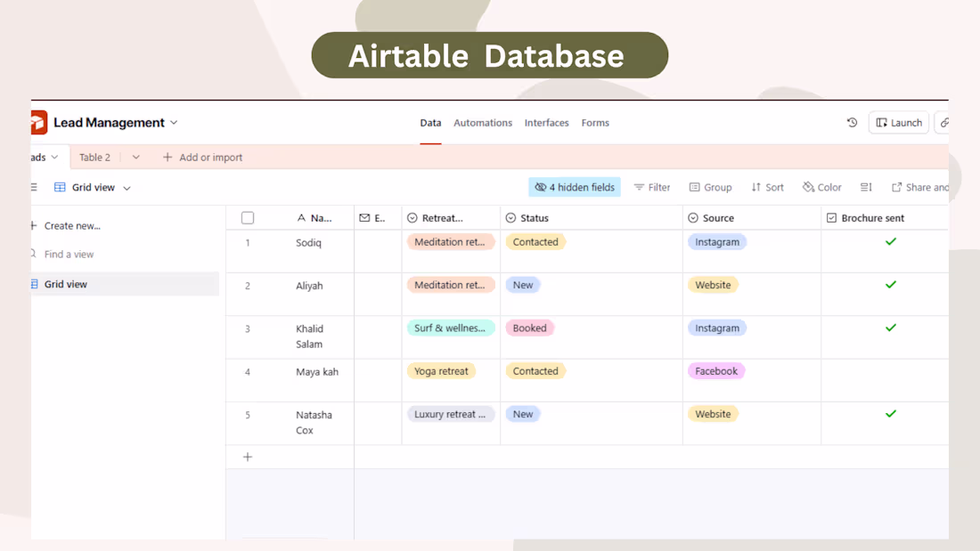The image size is (980, 551).
Task: Select the name cell Khalid Salam
Action: (x=310, y=336)
